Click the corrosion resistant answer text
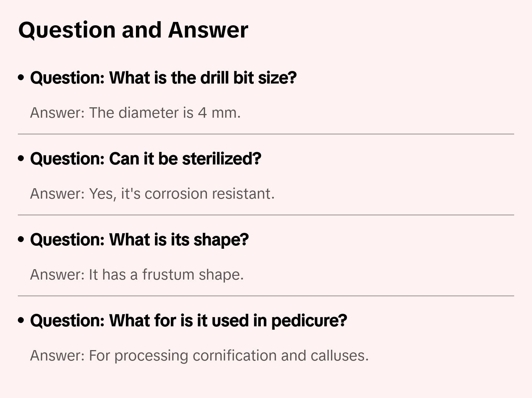The image size is (532, 398). (152, 194)
